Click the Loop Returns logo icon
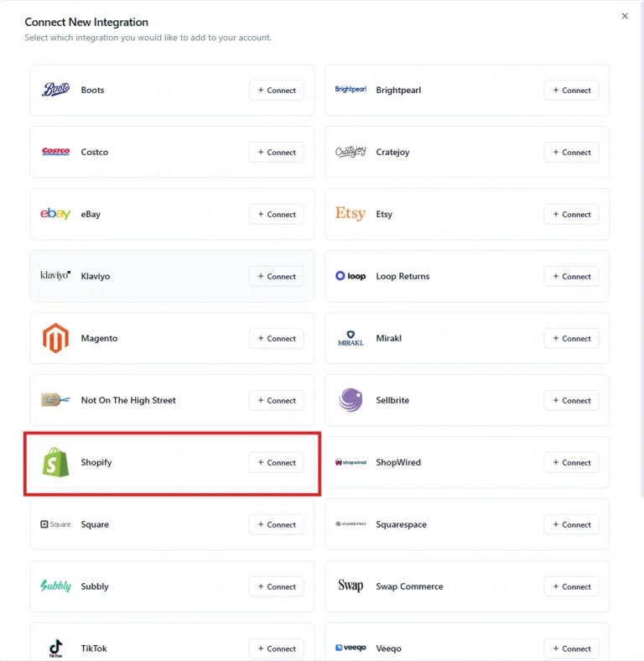Screen dimensions: 644x661 point(351,276)
